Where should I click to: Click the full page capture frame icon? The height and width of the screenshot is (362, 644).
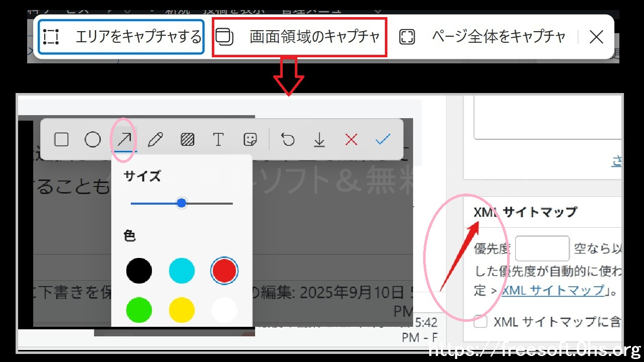coord(407,37)
